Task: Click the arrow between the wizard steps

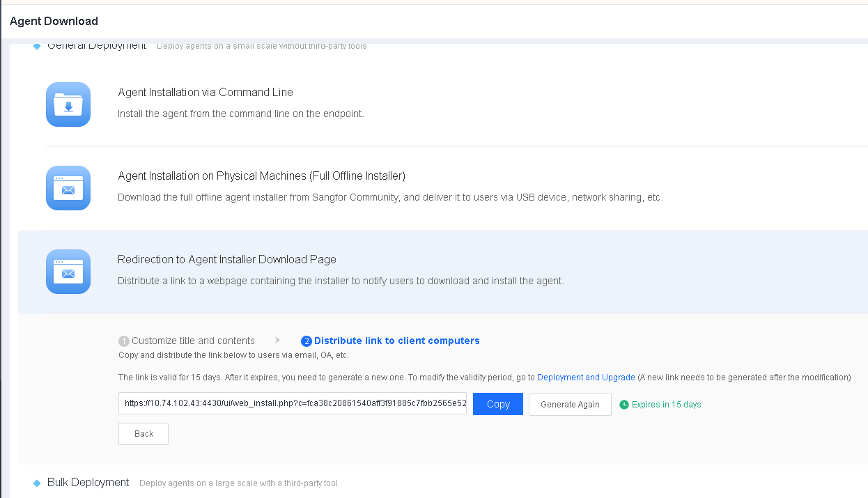Action: click(277, 341)
